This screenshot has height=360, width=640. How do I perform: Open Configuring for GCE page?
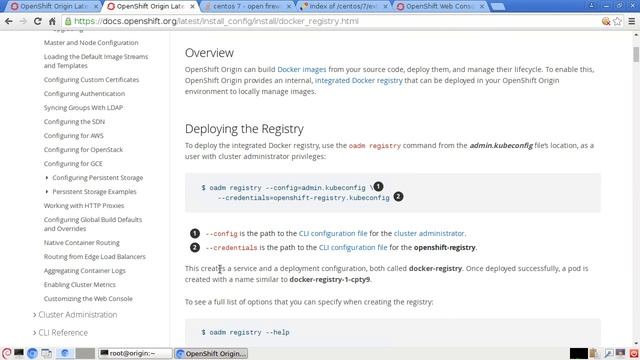coord(73,164)
